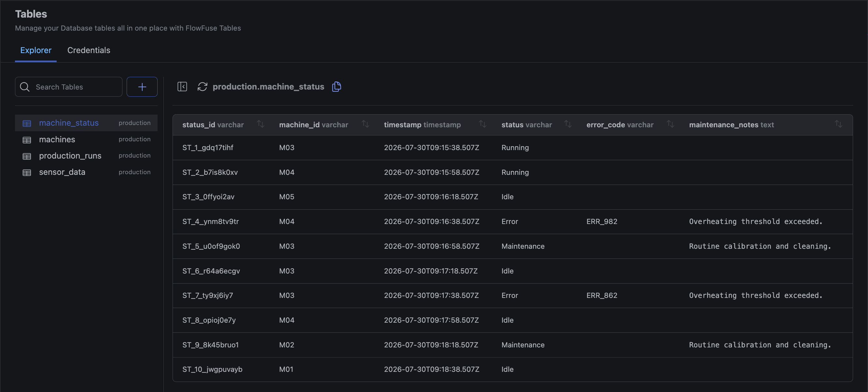Click the M05 machine_id cell

click(287, 197)
